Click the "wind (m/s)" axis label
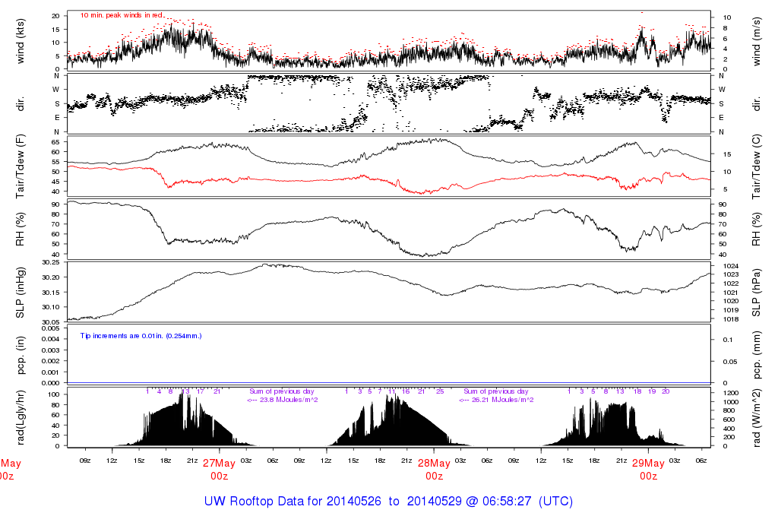 pyautogui.click(x=757, y=42)
